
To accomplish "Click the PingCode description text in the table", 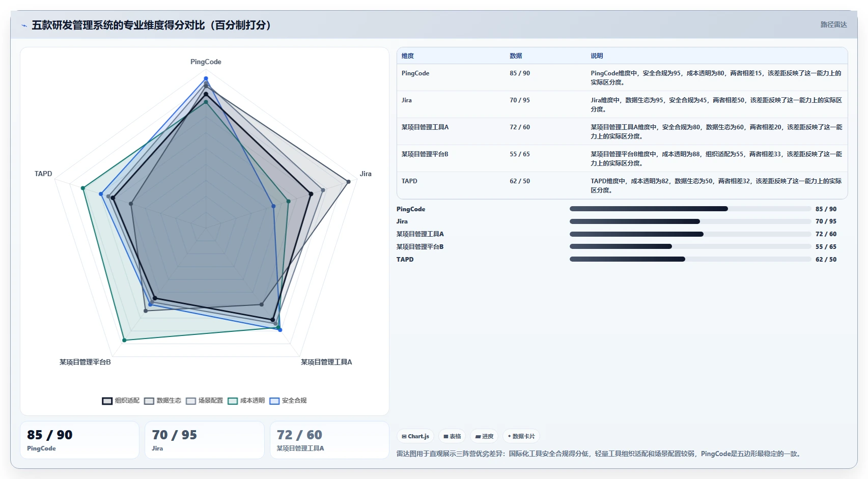I will pos(716,78).
